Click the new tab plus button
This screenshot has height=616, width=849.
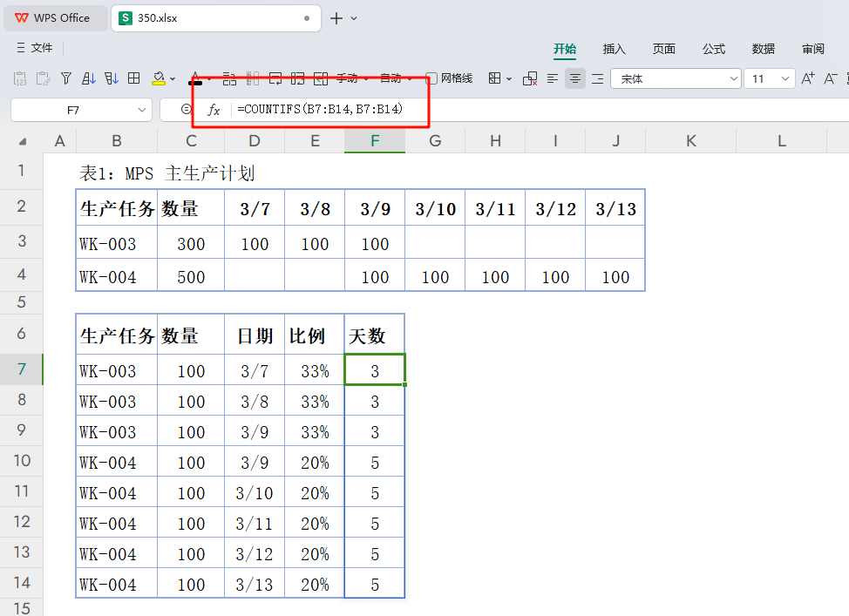[x=336, y=18]
